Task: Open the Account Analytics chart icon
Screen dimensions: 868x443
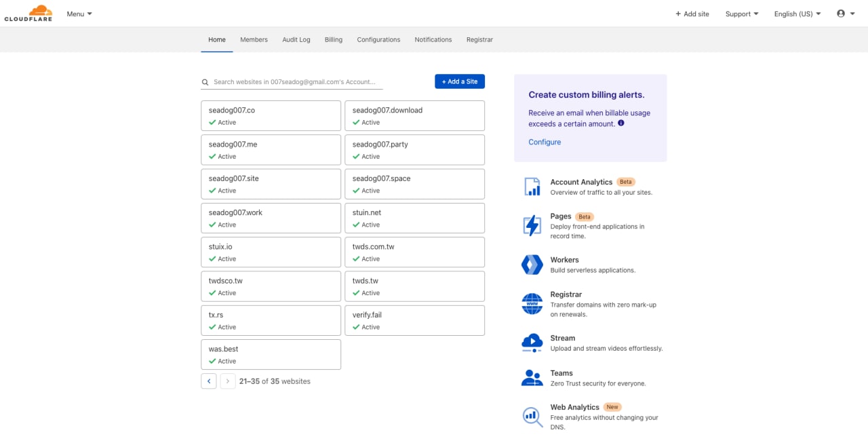Action: [x=532, y=187]
